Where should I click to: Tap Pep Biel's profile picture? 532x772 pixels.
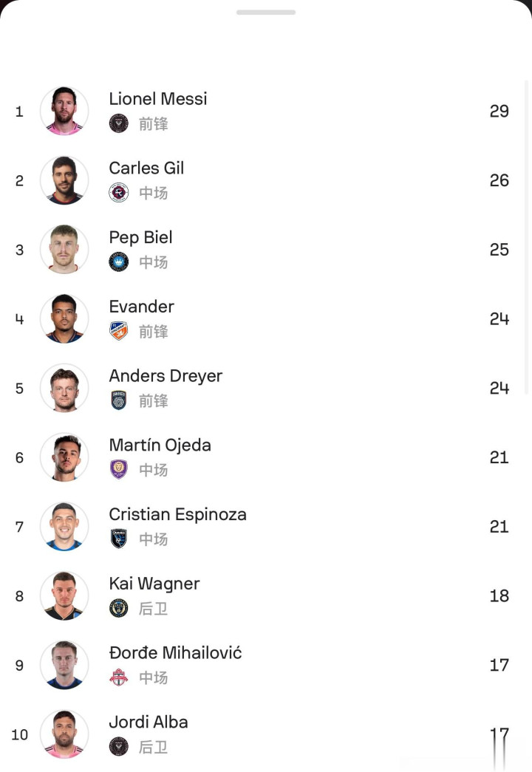[64, 250]
